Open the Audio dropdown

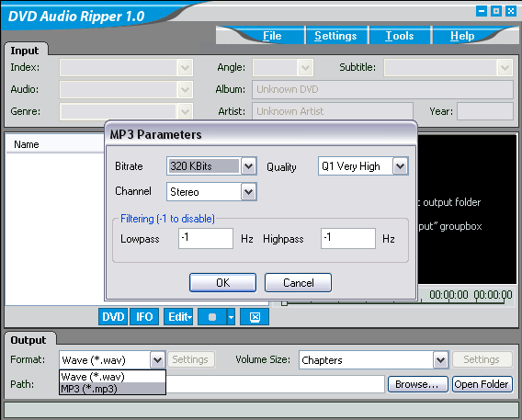[185, 89]
